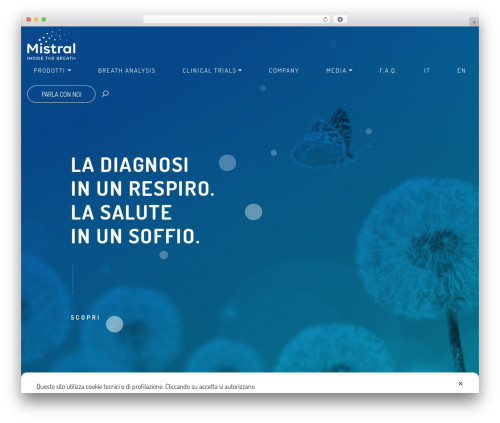This screenshot has width=500, height=423.
Task: Click the green maximize window button
Action: [44, 19]
